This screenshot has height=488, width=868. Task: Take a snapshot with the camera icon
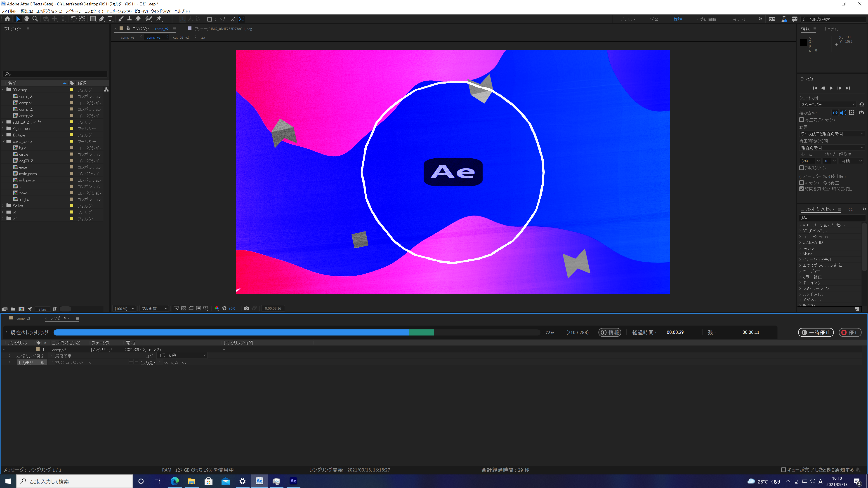pyautogui.click(x=247, y=308)
